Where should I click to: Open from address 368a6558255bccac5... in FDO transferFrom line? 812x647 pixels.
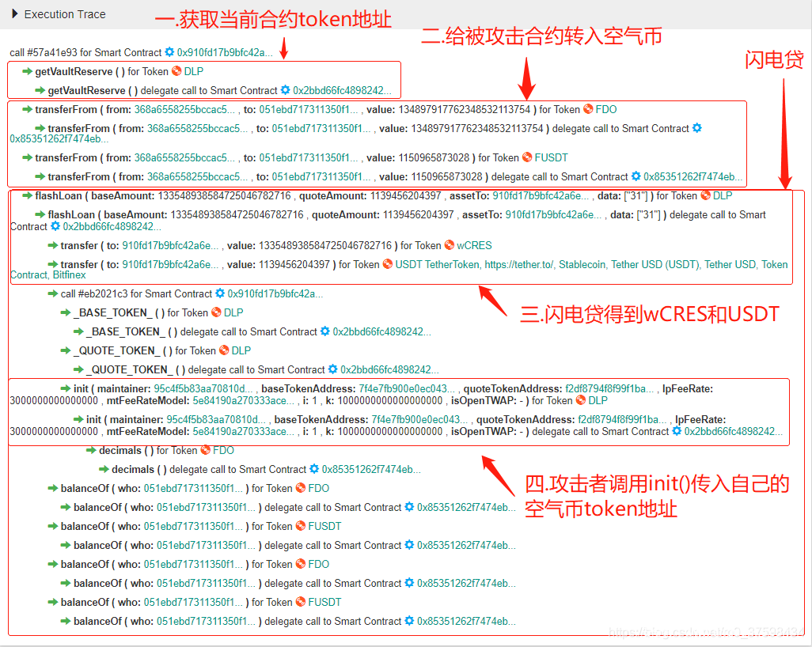pyautogui.click(x=184, y=109)
